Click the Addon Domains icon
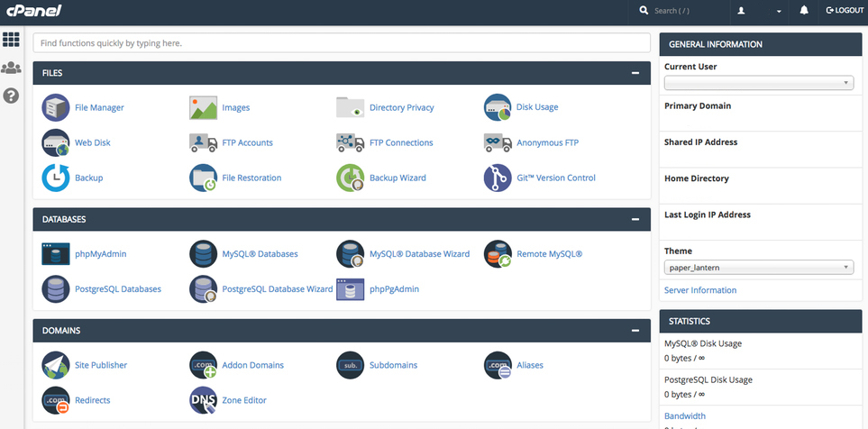 203,365
